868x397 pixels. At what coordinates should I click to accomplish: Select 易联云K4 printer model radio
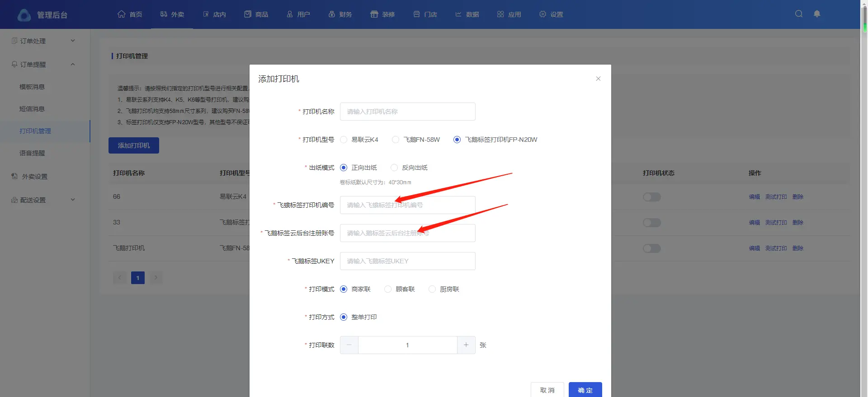(x=344, y=140)
